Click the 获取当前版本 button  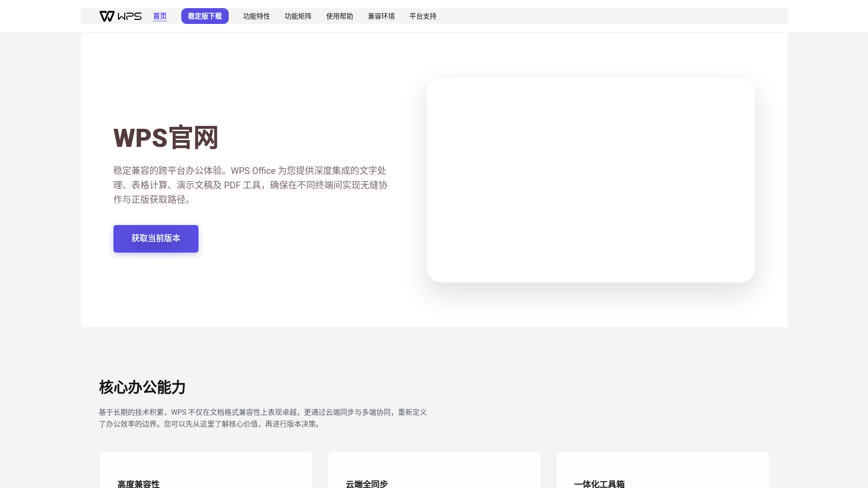156,239
